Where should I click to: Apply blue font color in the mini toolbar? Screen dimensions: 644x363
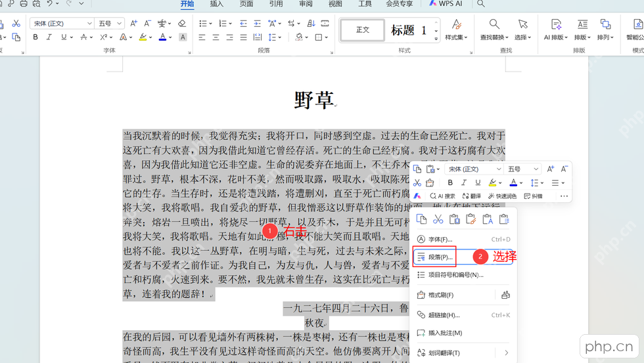[x=513, y=182]
